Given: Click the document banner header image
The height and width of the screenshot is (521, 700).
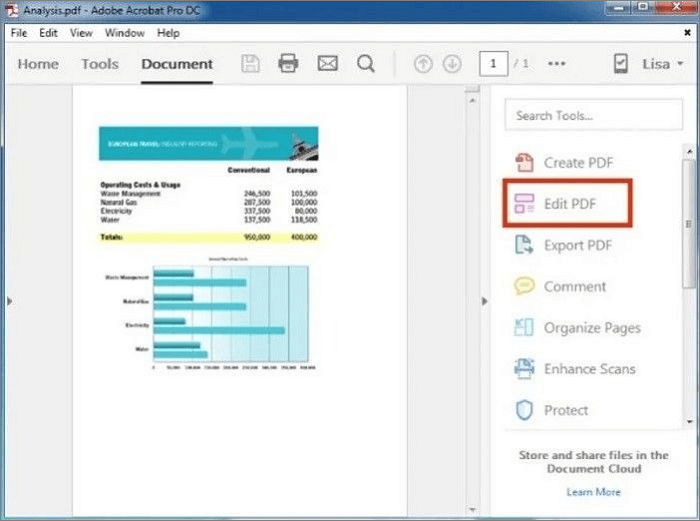Looking at the screenshot, I should click(208, 143).
